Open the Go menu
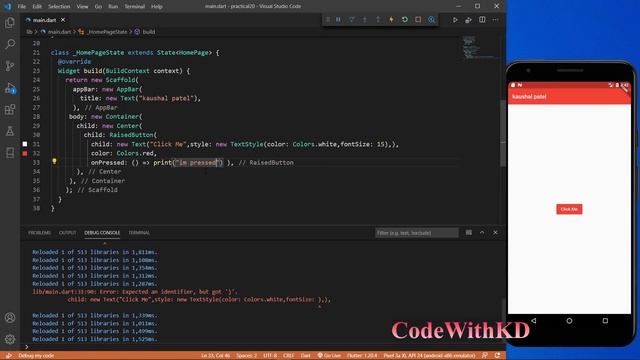 coord(98,6)
